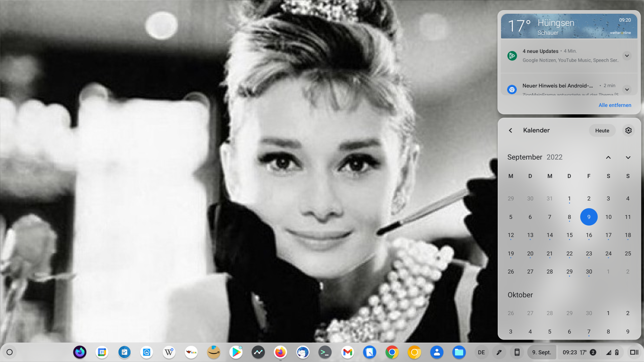Viewport: 644px width, 362px height.
Task: Open the stylus tools pen icon
Action: coord(499,352)
